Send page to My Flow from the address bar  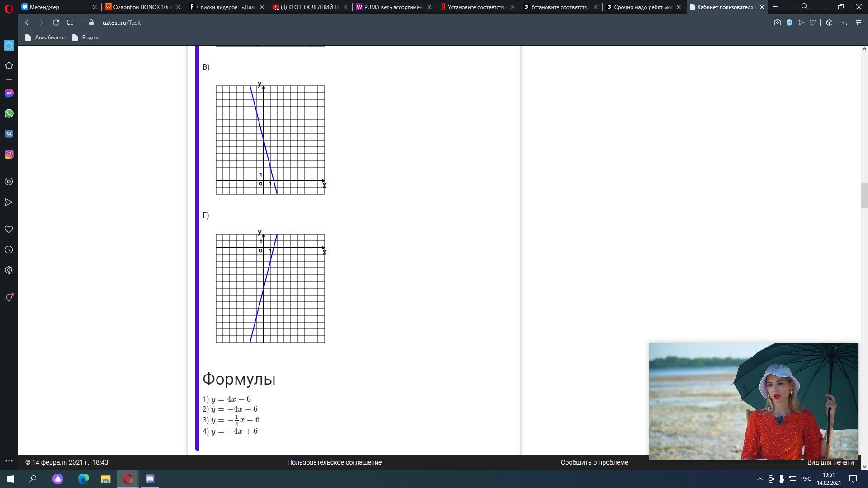(801, 23)
